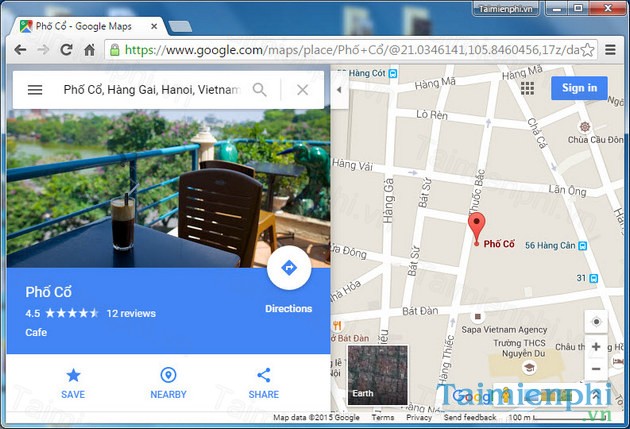Viewport: 630px width, 429px height.
Task: Bookmark page with the star icon
Action: coord(587,50)
